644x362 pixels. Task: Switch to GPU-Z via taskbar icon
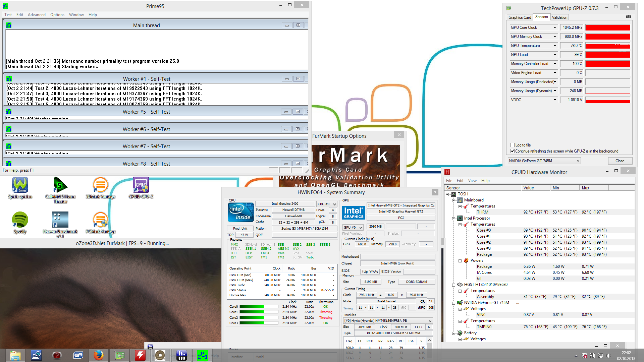coord(119,355)
